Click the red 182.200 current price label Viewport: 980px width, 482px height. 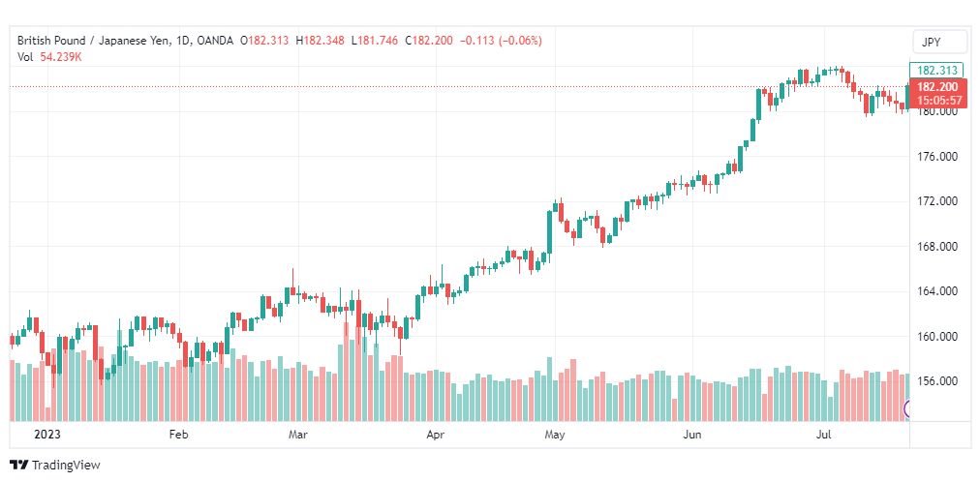(x=937, y=87)
